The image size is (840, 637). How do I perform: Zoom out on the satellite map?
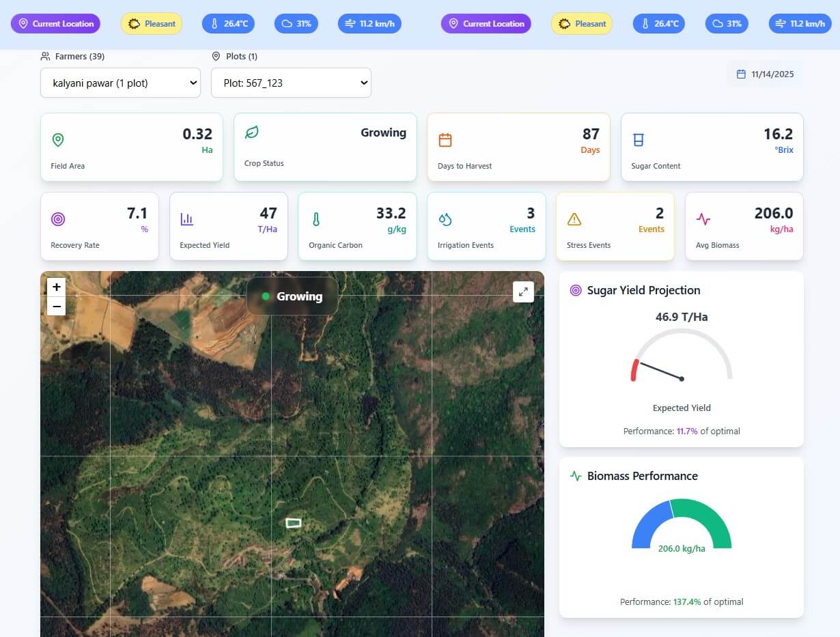click(57, 307)
